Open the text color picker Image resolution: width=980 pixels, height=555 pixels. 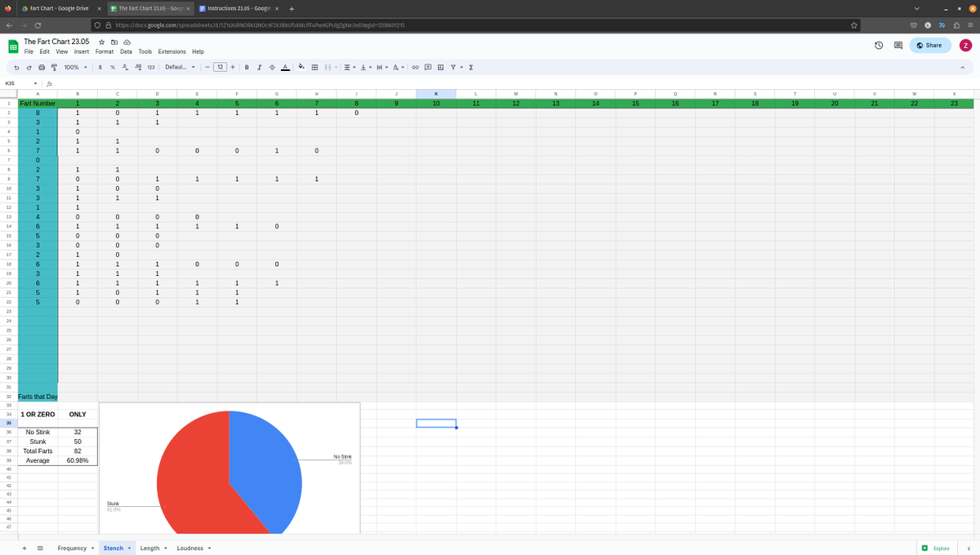(285, 67)
